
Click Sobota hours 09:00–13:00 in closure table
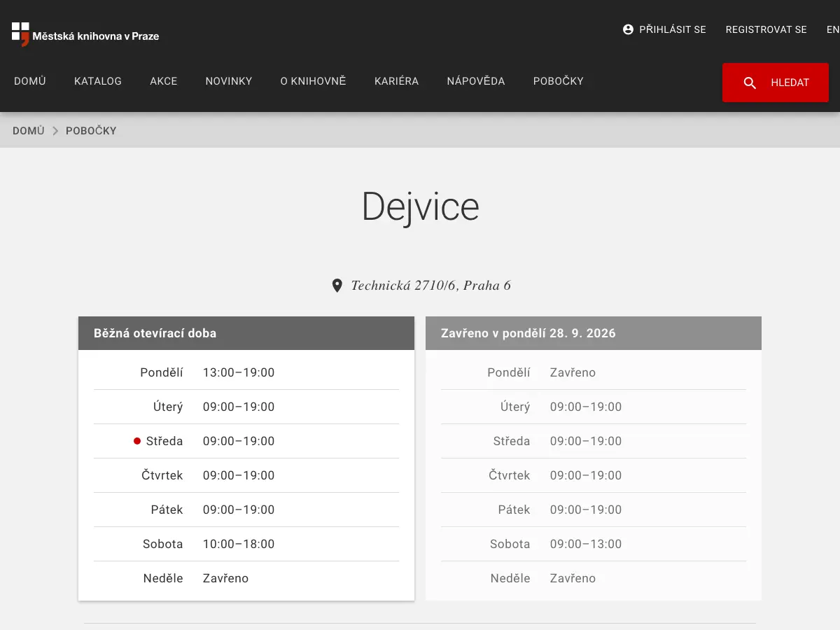[x=586, y=544]
